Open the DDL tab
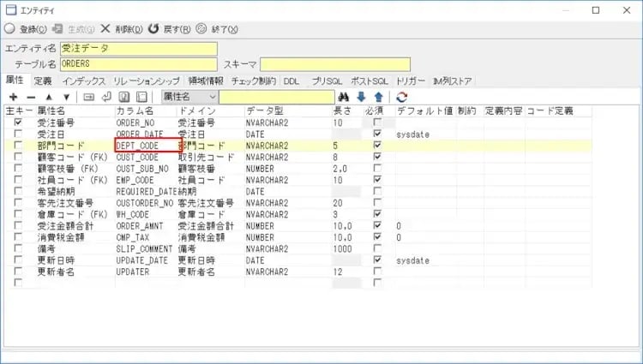Screen dimensions: 643x364 point(291,81)
